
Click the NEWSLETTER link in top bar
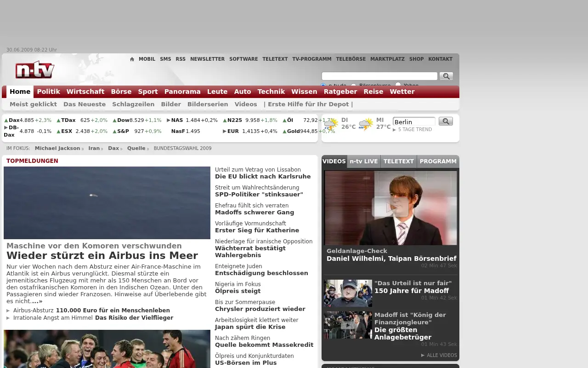(x=208, y=59)
